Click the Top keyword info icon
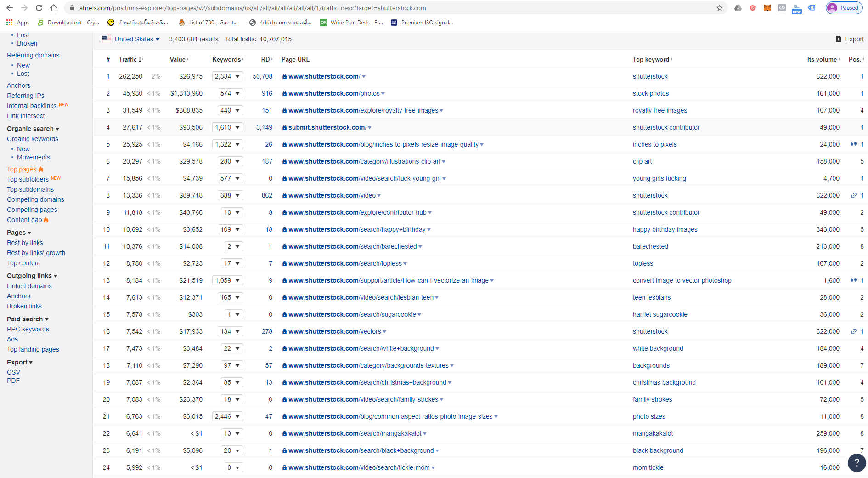This screenshot has height=478, width=868. (671, 58)
